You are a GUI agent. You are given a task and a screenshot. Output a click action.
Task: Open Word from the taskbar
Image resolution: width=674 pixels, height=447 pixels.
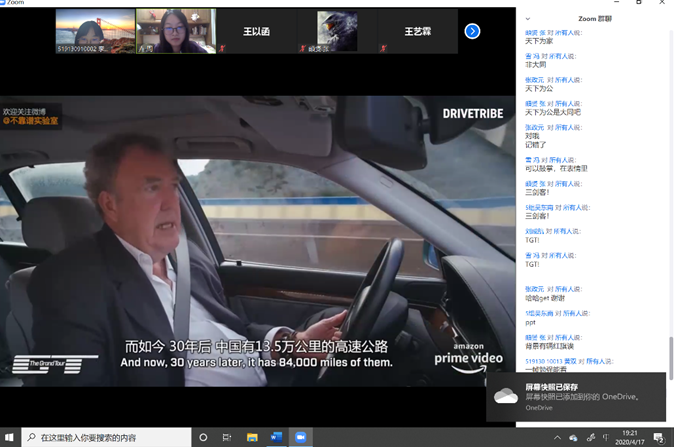point(276,437)
